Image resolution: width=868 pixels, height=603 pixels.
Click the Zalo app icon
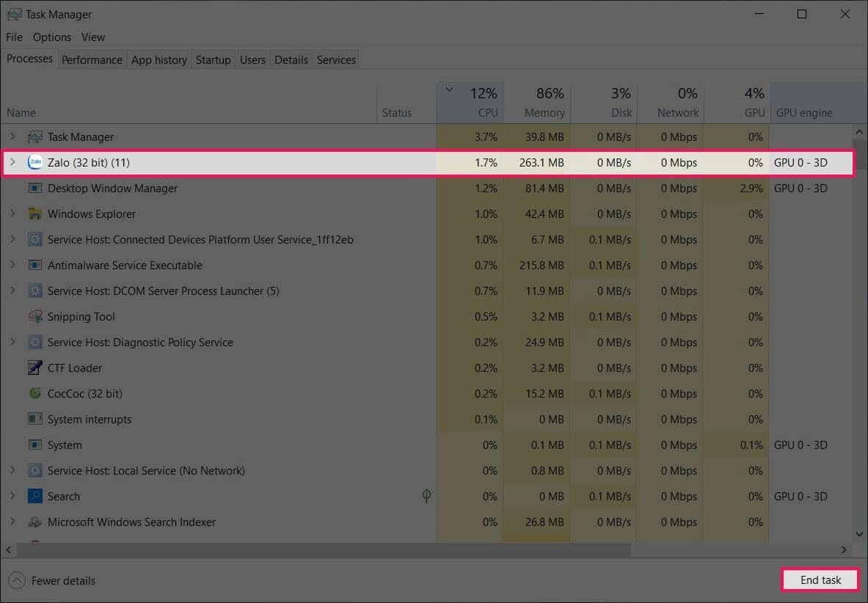[35, 162]
